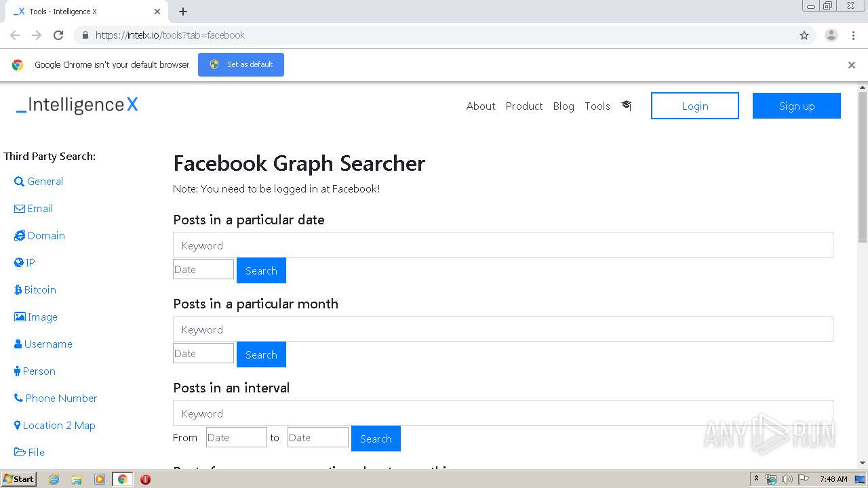
Task: Open the Tools menu item
Action: [x=597, y=106]
